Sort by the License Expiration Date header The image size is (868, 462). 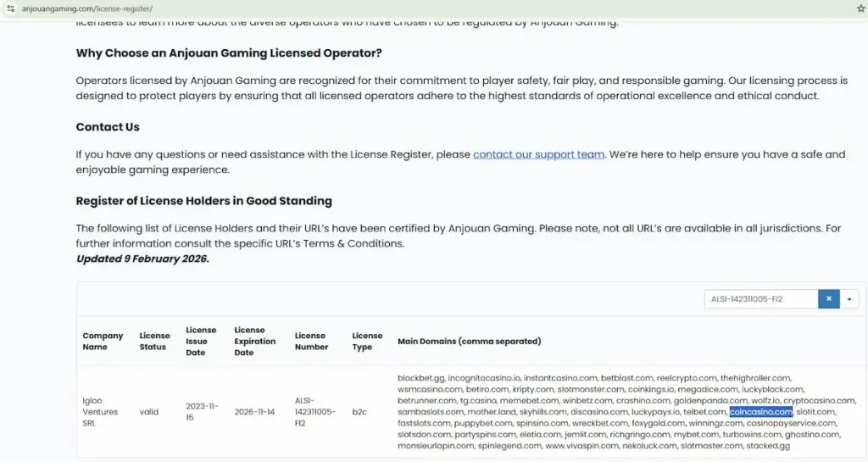pos(254,342)
